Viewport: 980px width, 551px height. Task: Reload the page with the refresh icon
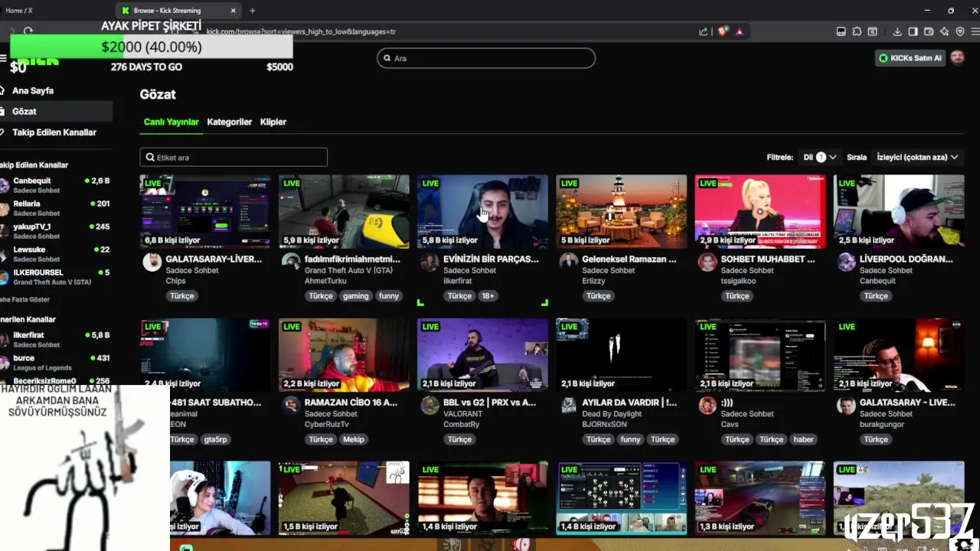point(28,31)
